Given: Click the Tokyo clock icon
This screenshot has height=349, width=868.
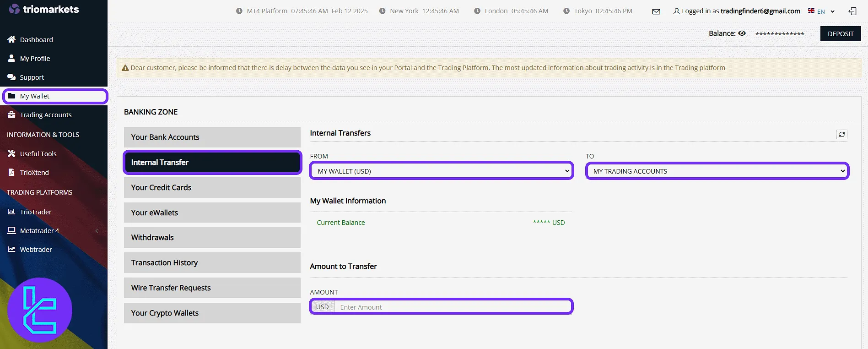Looking at the screenshot, I should pos(566,11).
